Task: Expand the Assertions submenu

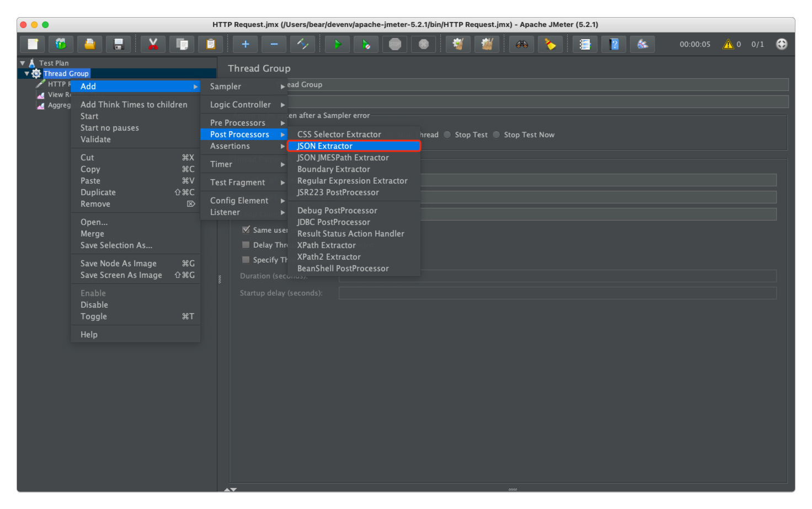Action: [244, 146]
